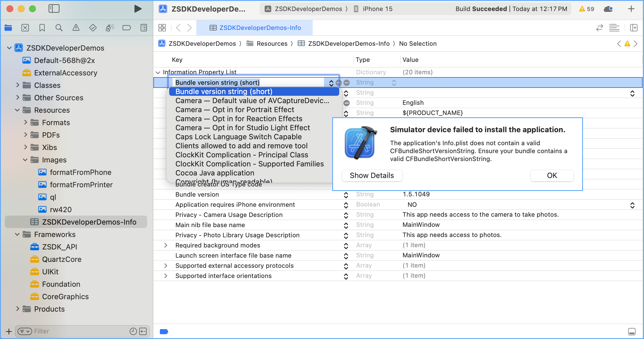Click the 59 warnings indicator
The image size is (644, 339).
[587, 9]
